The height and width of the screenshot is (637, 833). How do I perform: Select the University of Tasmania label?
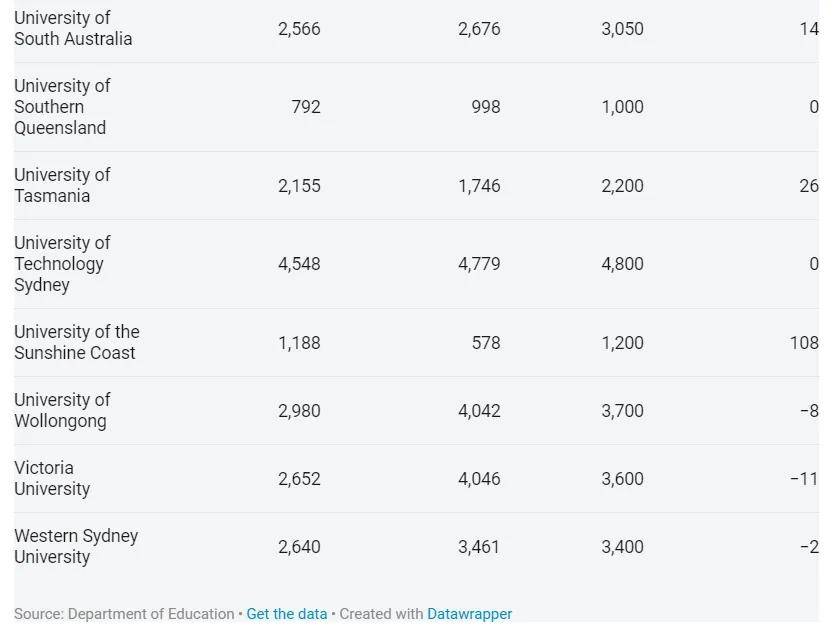click(x=62, y=185)
